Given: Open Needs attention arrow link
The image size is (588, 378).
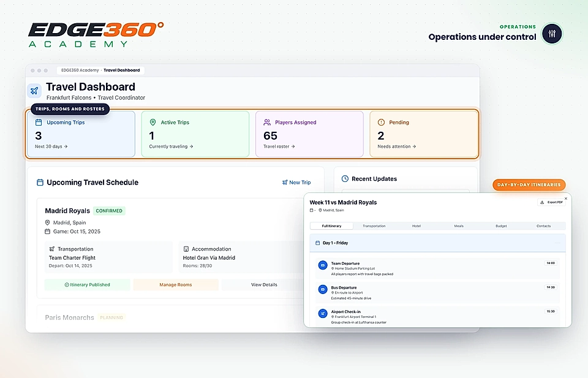Looking at the screenshot, I should (397, 146).
